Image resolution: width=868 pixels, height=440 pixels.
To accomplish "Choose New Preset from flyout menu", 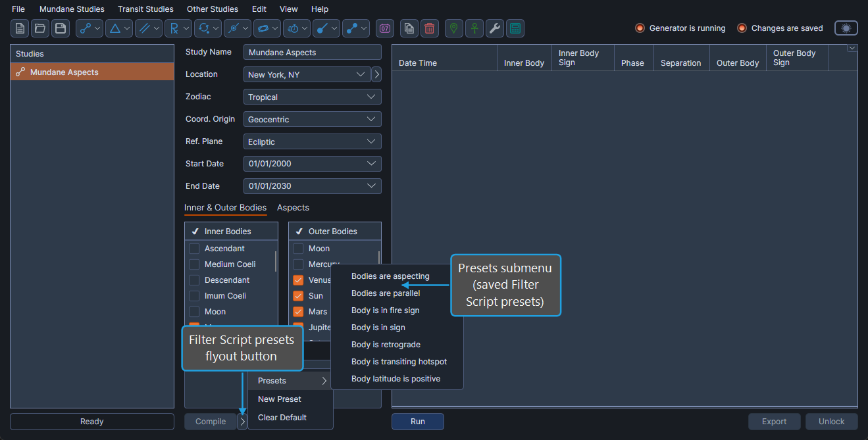I will pos(291,399).
